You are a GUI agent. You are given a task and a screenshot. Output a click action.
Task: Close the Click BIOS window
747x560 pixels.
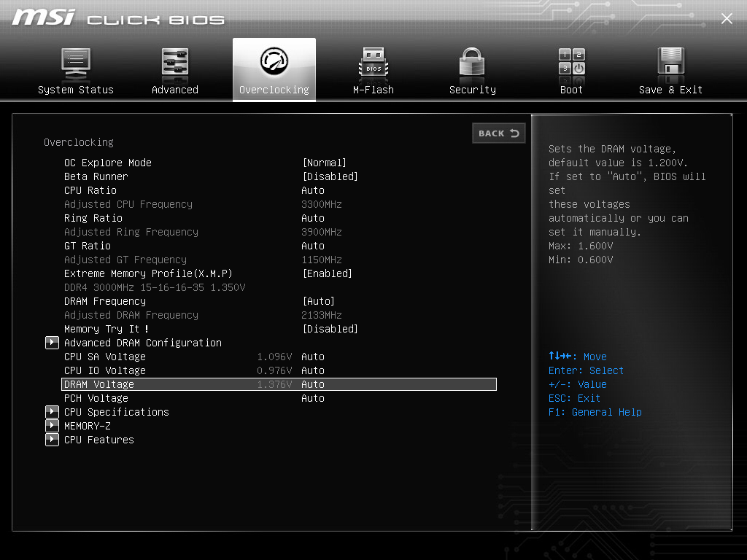tap(727, 18)
